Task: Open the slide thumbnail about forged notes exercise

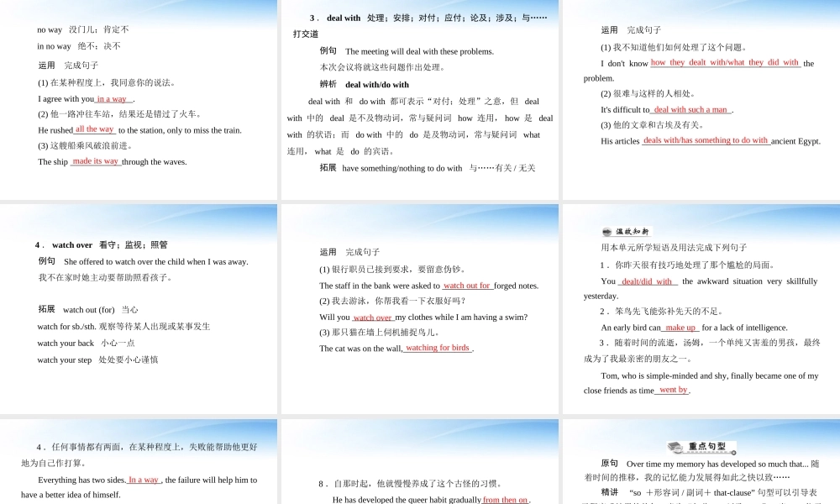Action: (x=420, y=309)
